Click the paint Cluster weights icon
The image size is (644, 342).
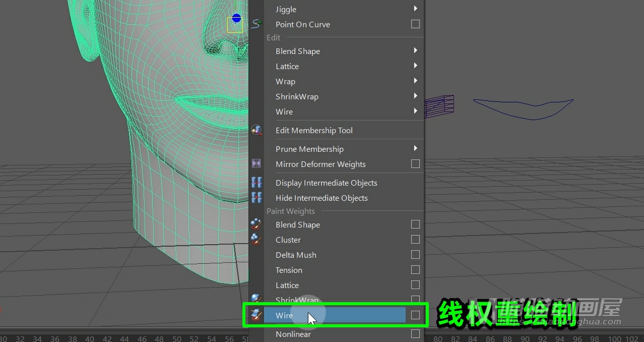pyautogui.click(x=256, y=240)
